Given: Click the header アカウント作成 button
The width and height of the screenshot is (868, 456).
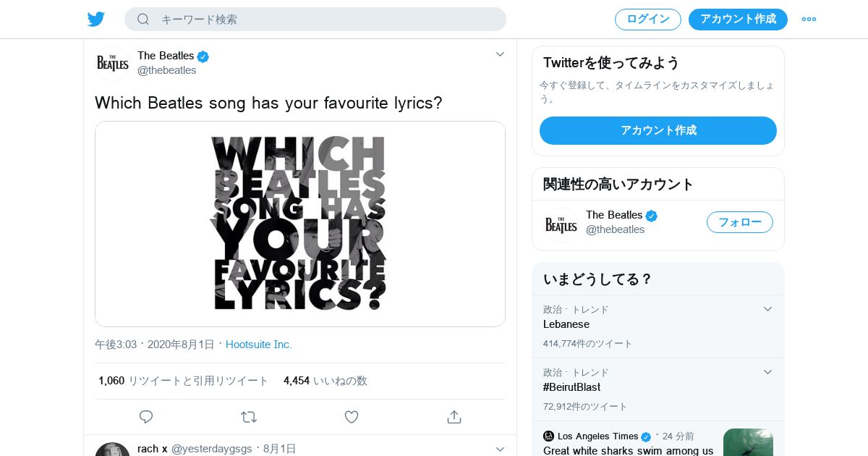Looking at the screenshot, I should [738, 20].
